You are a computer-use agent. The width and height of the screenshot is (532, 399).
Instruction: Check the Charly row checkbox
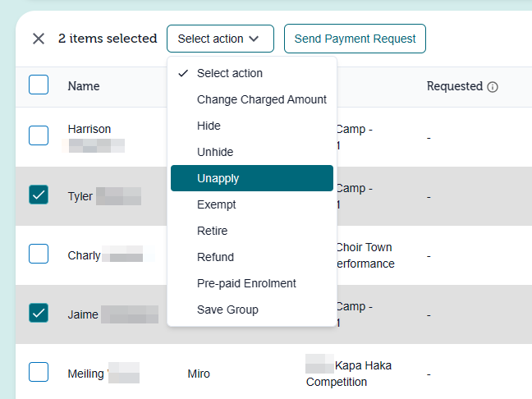(x=39, y=254)
